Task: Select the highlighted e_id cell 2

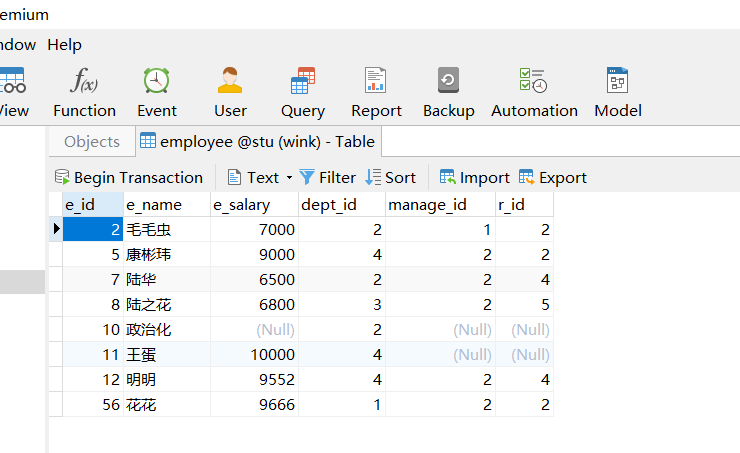Action: pos(93,229)
